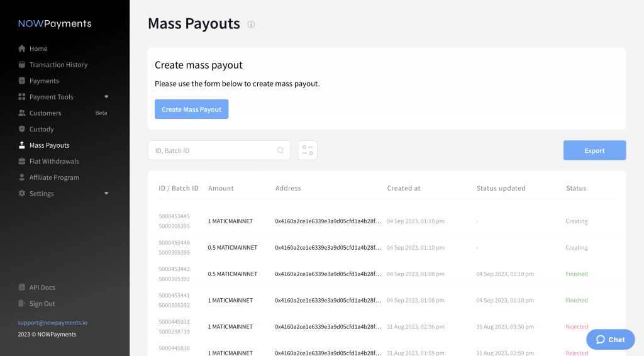
Task: Click payout ID 5000453446
Action: point(174,242)
